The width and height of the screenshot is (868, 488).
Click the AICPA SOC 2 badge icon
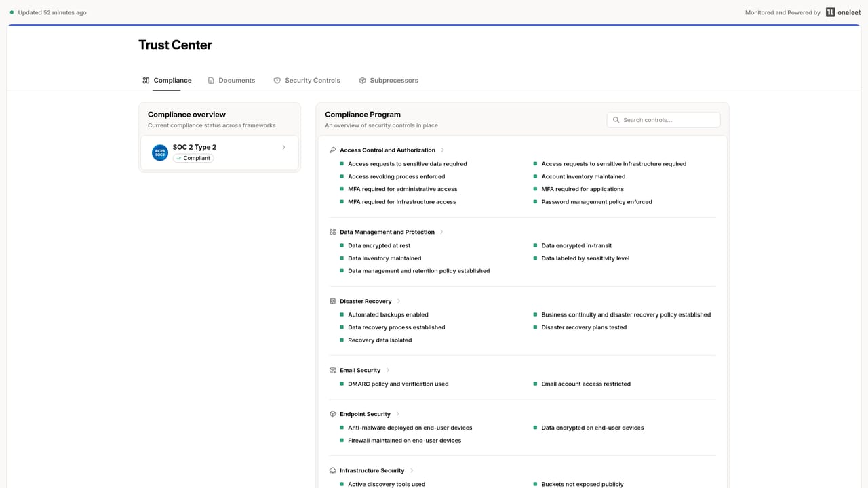coord(160,152)
